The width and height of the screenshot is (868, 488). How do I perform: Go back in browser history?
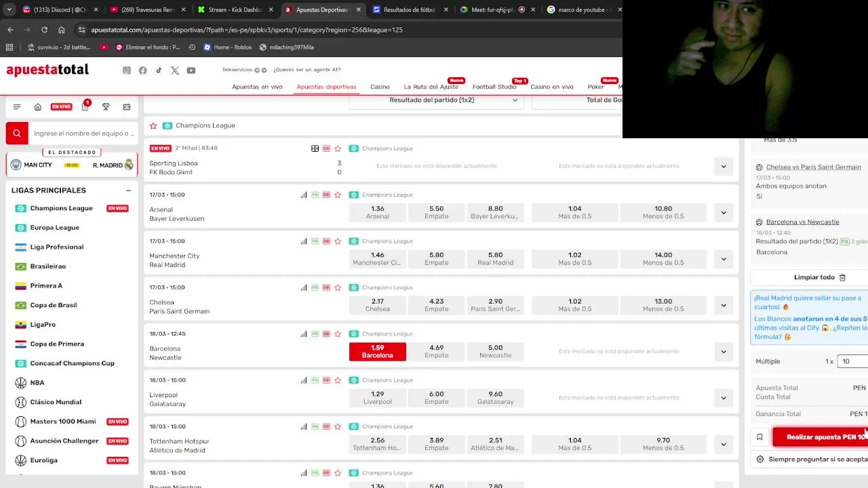[x=10, y=30]
